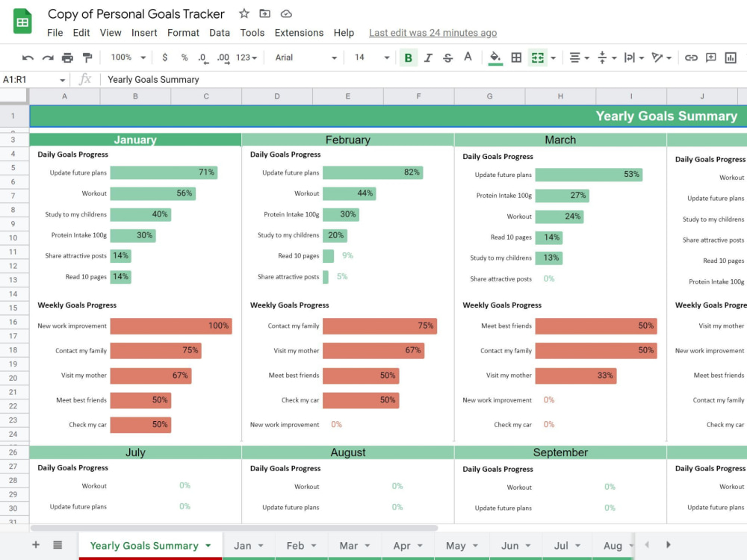Open the Jan sheet tab menu arrow
The image size is (747, 560).
[x=261, y=546]
